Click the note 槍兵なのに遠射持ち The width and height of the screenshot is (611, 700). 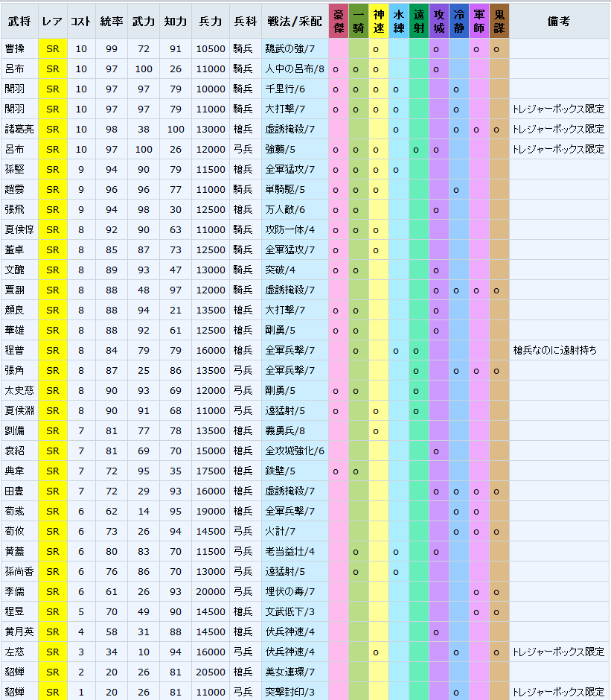(554, 350)
